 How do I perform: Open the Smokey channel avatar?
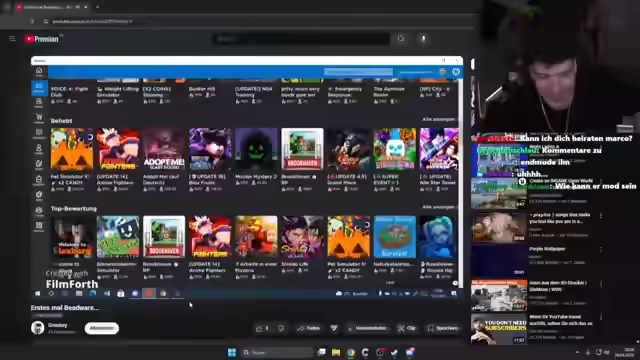(x=38, y=328)
